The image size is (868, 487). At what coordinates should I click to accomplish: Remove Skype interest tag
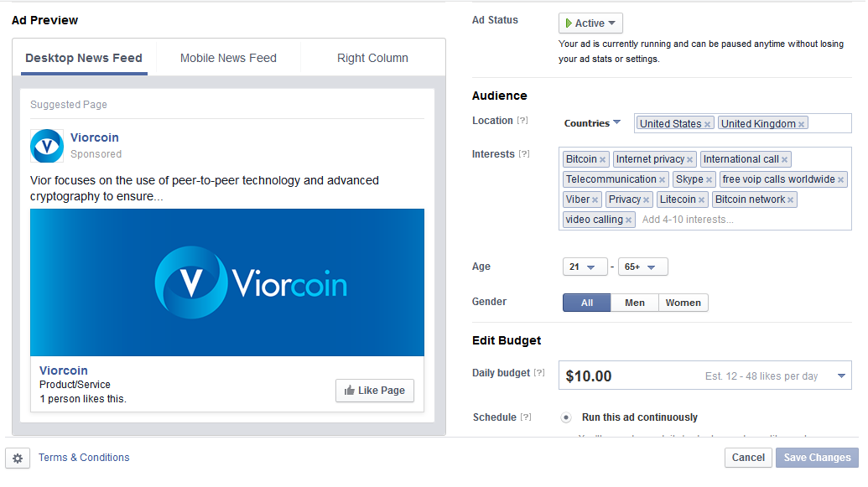pyautogui.click(x=709, y=180)
